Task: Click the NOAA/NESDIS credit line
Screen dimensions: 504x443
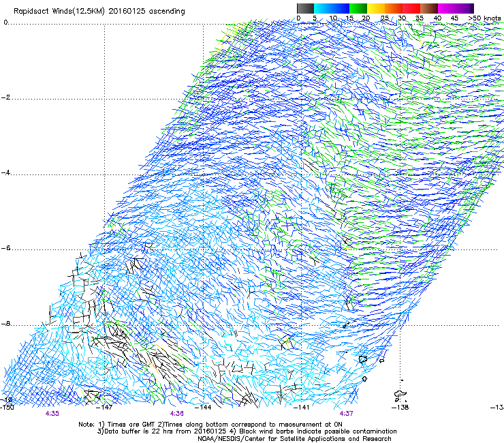Action: (294, 439)
